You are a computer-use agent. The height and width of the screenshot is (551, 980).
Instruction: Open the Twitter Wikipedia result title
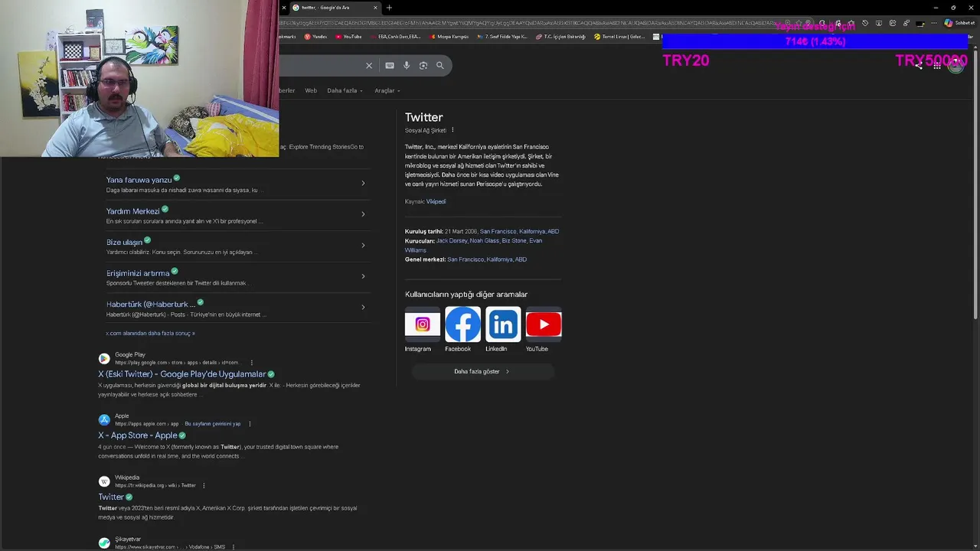point(111,497)
